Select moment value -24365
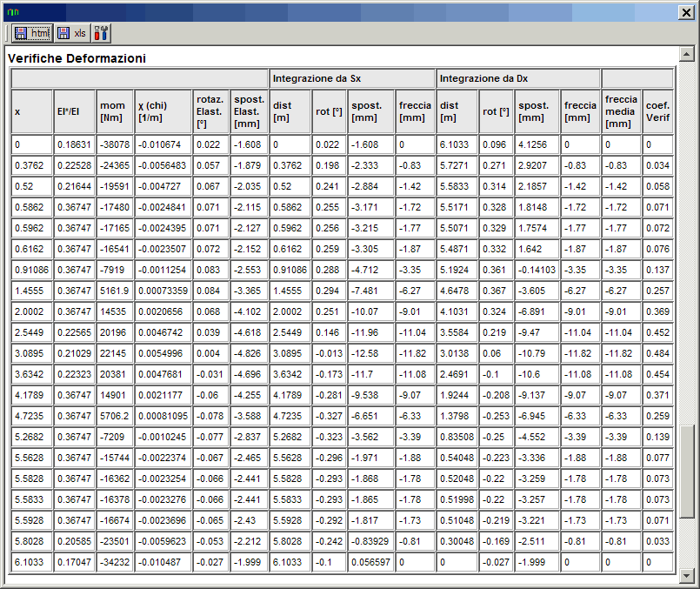Screen dimensions: 700x589 115,165
